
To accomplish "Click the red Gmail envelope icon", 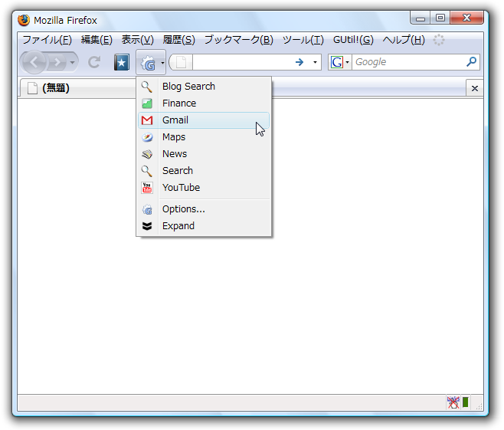I will (x=147, y=120).
